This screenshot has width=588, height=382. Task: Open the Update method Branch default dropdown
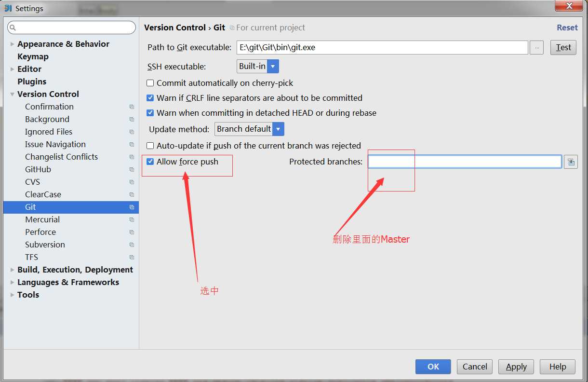[x=249, y=129]
